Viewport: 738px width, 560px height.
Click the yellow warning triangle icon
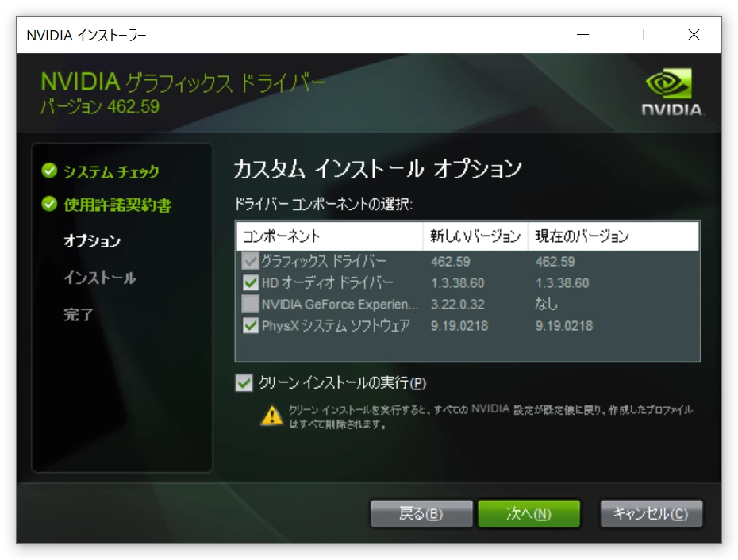271,416
